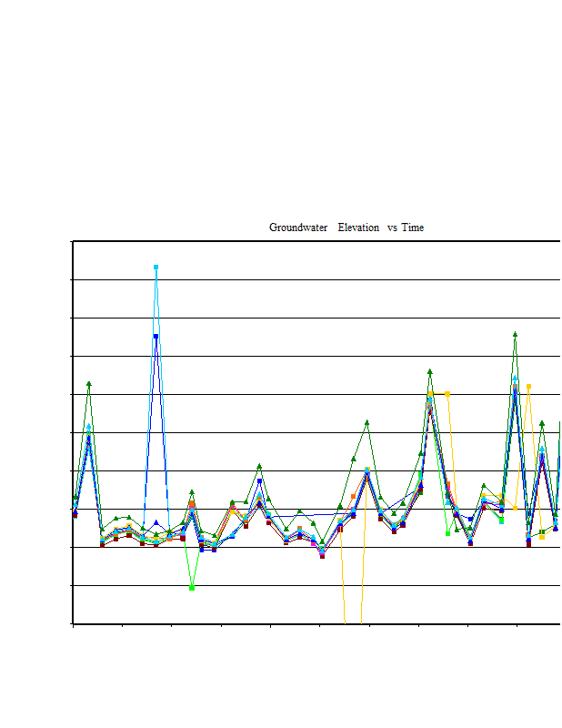Click the word "Time" in the chart title
Viewport: 562px width, 728px height.
(413, 227)
